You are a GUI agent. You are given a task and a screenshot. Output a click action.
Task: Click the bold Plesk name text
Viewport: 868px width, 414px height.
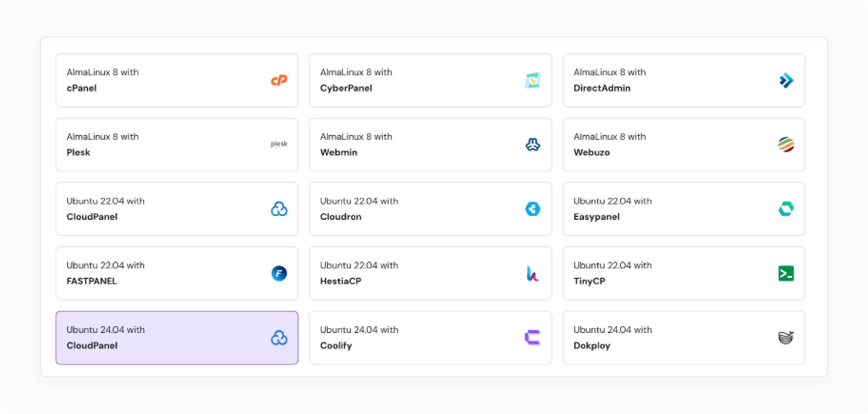click(x=78, y=152)
